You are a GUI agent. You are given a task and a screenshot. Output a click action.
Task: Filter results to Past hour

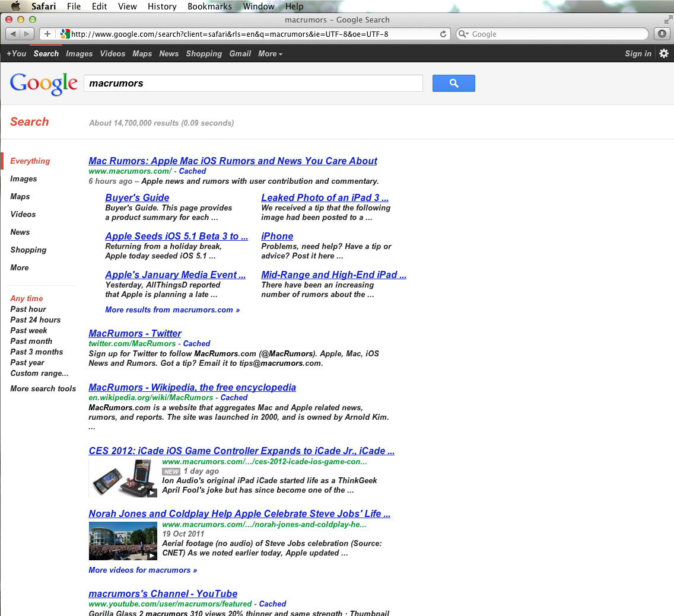pos(28,309)
